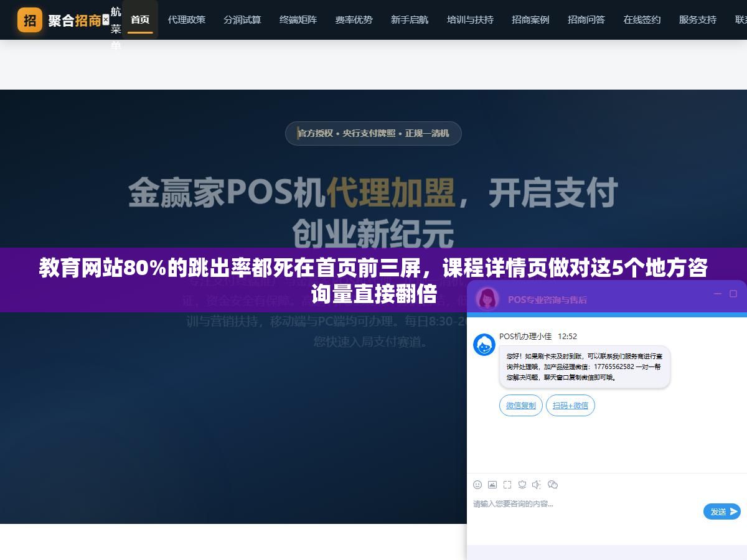Click the send image icon
The image size is (747, 560).
point(492,485)
